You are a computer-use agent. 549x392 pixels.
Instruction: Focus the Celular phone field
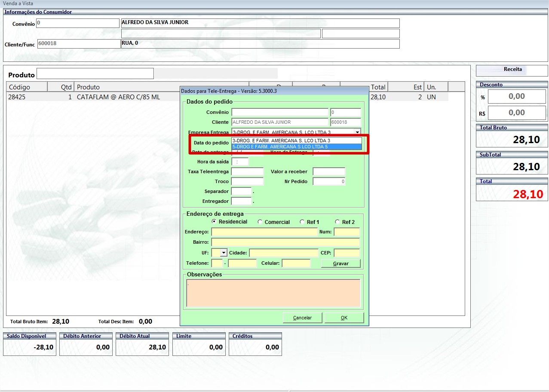[x=296, y=263]
